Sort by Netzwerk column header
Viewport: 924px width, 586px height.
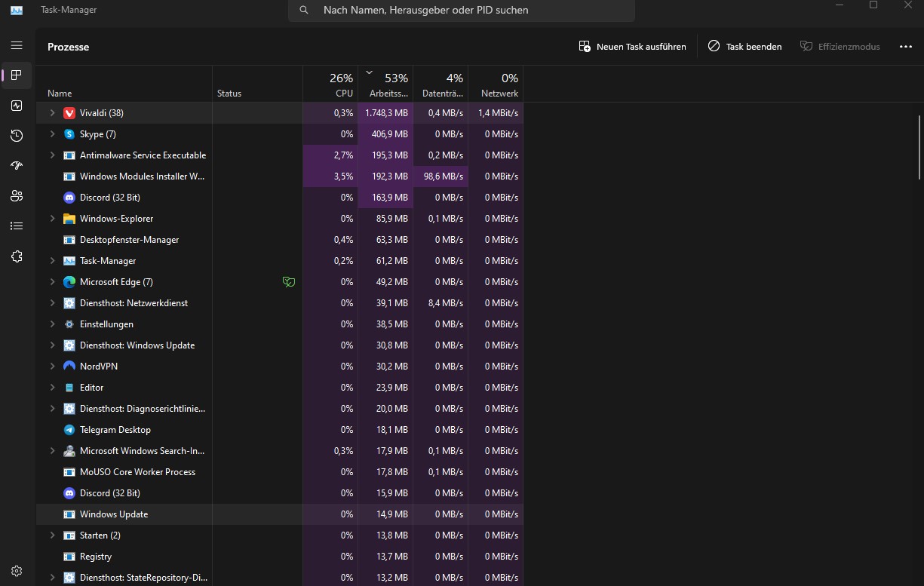(x=496, y=84)
